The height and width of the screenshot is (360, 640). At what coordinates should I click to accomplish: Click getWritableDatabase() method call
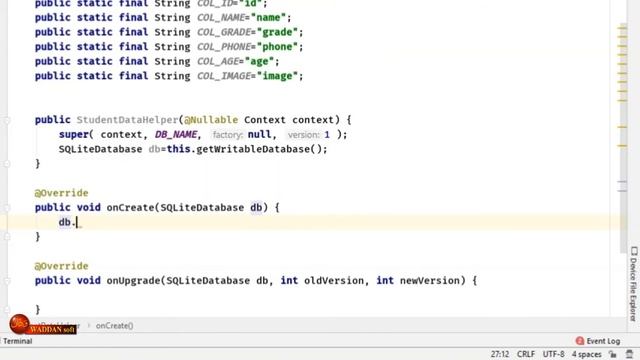[x=260, y=149]
